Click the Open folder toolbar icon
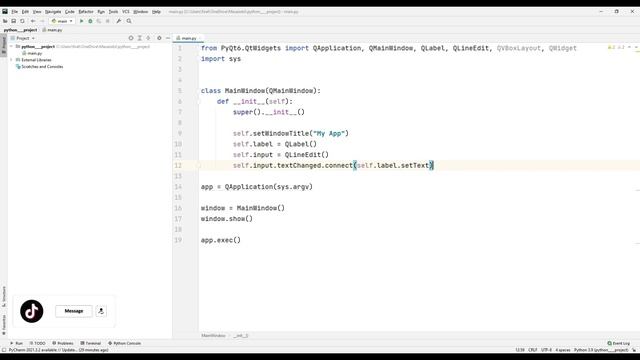The image size is (640, 360). pos(5,21)
